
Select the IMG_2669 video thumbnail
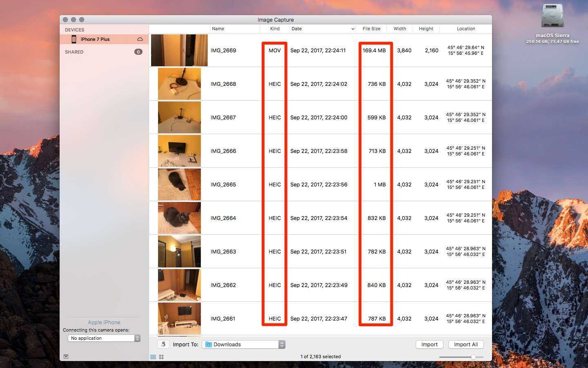pyautogui.click(x=179, y=50)
